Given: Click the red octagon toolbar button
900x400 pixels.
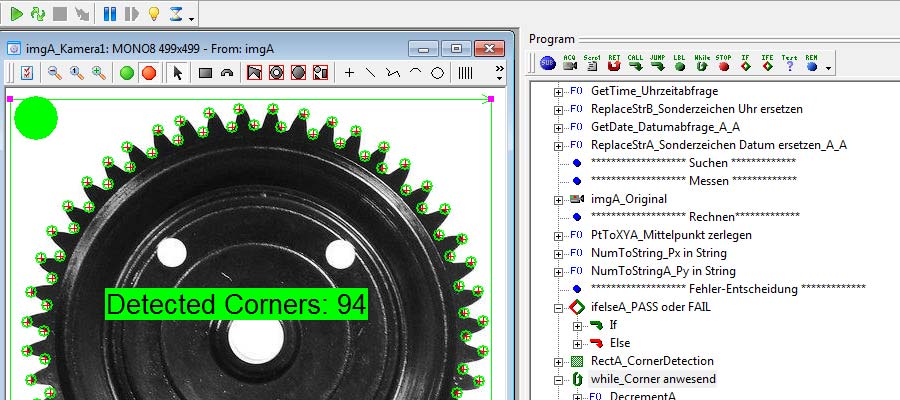Looking at the screenshot, I should pos(149,73).
